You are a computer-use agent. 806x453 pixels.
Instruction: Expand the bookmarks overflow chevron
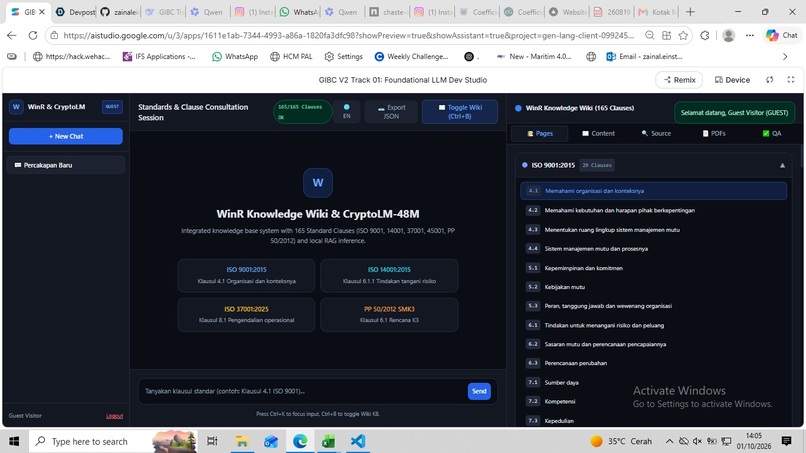click(x=785, y=57)
